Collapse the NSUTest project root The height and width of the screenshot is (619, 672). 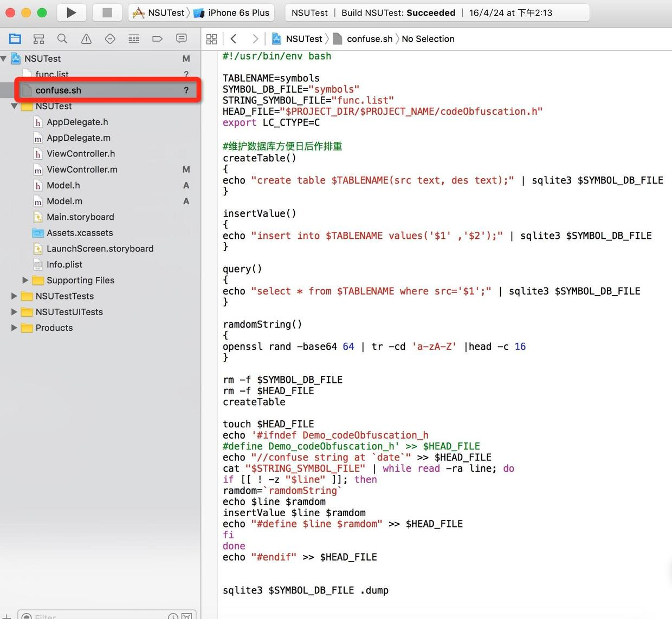pos(4,58)
